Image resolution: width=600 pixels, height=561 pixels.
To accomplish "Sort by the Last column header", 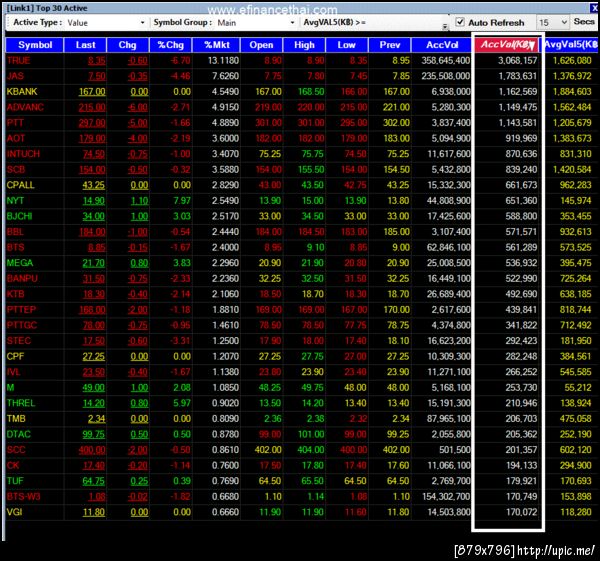I will 85,45.
